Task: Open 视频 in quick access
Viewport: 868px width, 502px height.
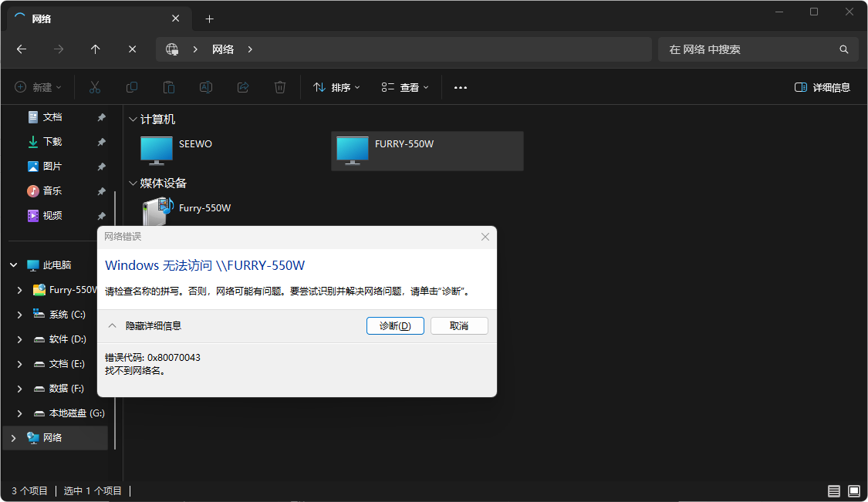Action: pyautogui.click(x=52, y=215)
